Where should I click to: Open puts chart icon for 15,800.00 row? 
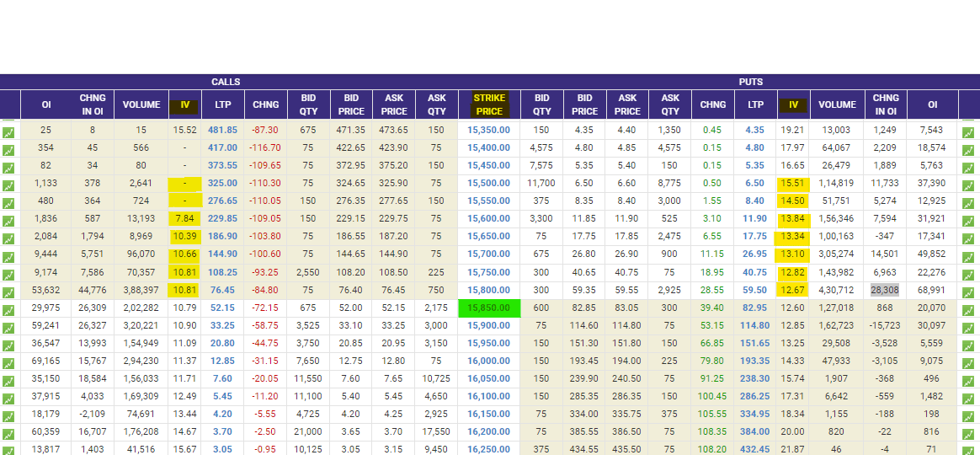tap(968, 293)
